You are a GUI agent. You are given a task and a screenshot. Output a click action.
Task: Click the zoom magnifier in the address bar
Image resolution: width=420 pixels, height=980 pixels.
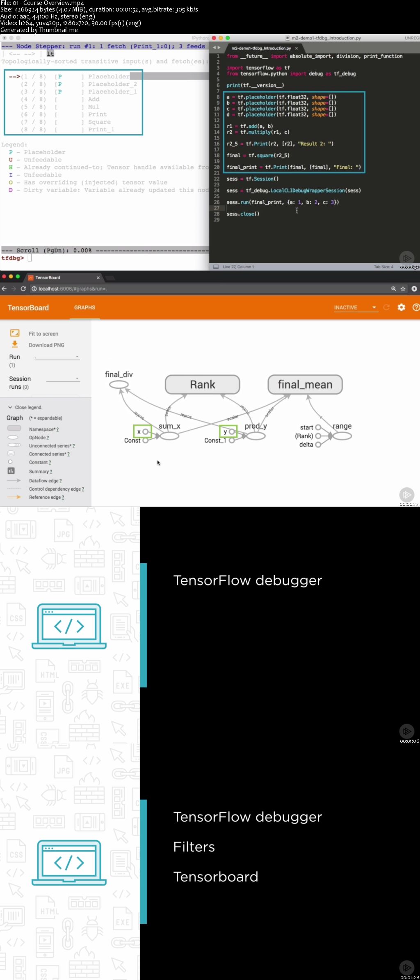(393, 289)
